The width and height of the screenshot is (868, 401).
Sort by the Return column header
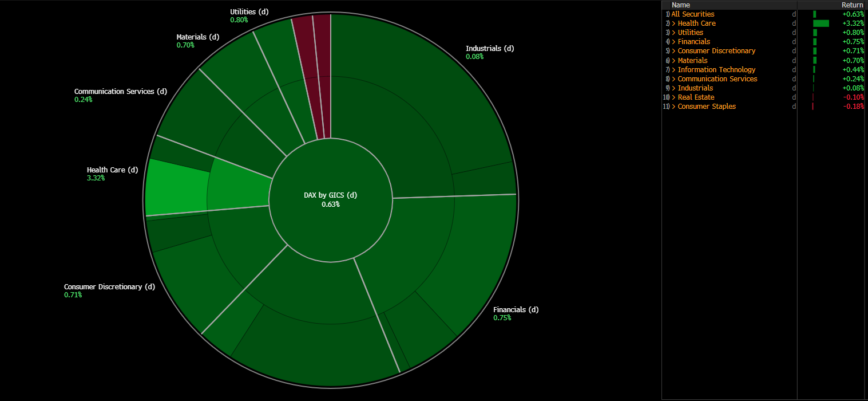pos(851,5)
